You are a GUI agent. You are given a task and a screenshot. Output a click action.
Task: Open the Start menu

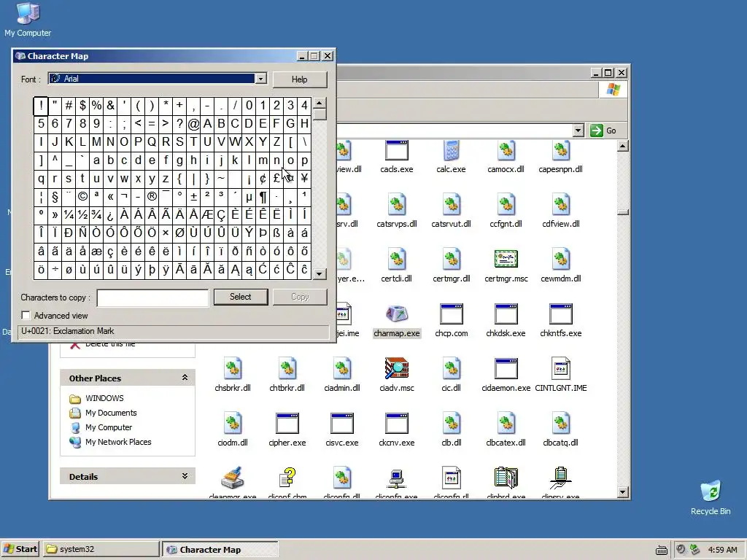20,549
